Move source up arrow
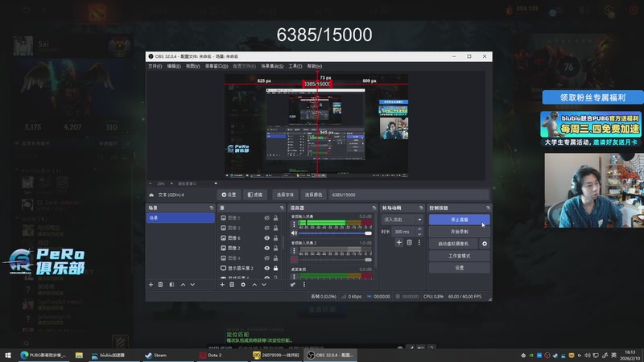 coord(254,285)
